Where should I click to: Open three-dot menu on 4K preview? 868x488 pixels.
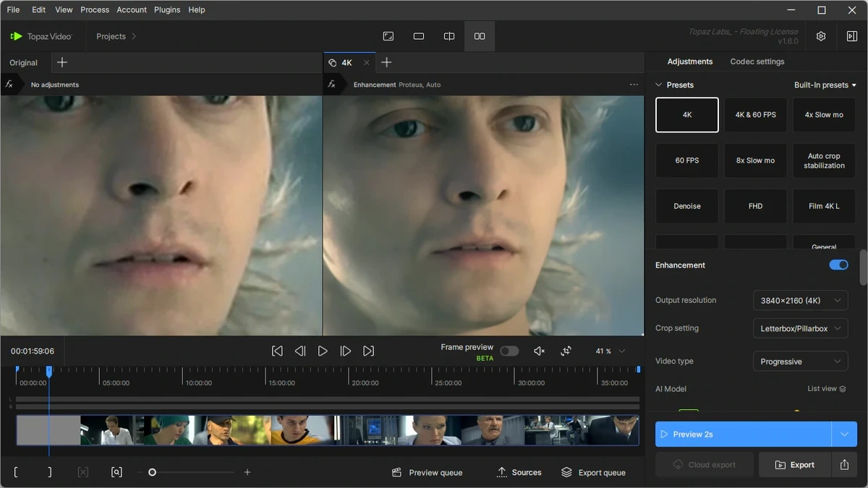634,85
